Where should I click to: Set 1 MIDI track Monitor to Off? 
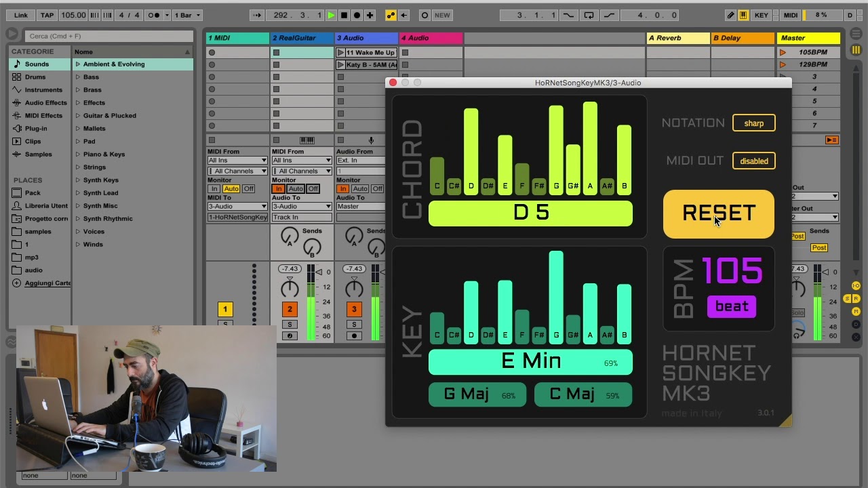tap(248, 188)
